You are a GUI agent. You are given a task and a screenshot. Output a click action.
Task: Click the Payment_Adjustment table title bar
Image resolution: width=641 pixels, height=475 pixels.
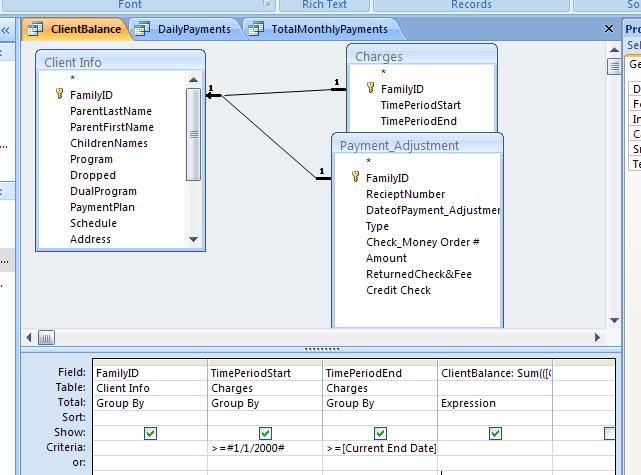coord(417,145)
